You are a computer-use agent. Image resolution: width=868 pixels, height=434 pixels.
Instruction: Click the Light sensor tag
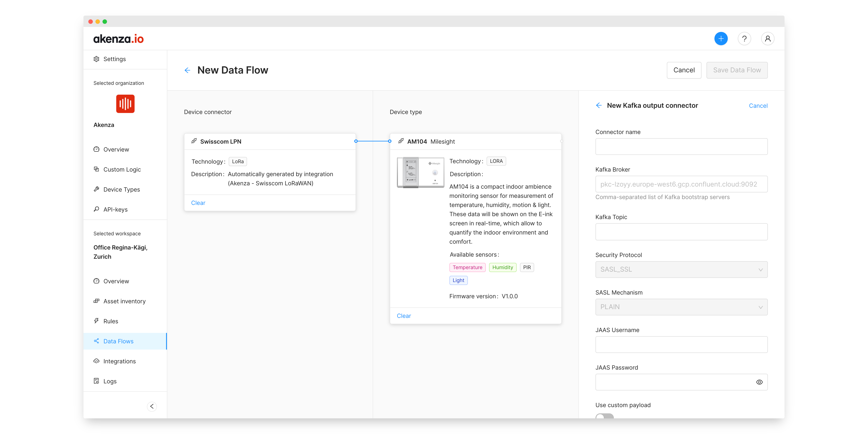pos(458,280)
